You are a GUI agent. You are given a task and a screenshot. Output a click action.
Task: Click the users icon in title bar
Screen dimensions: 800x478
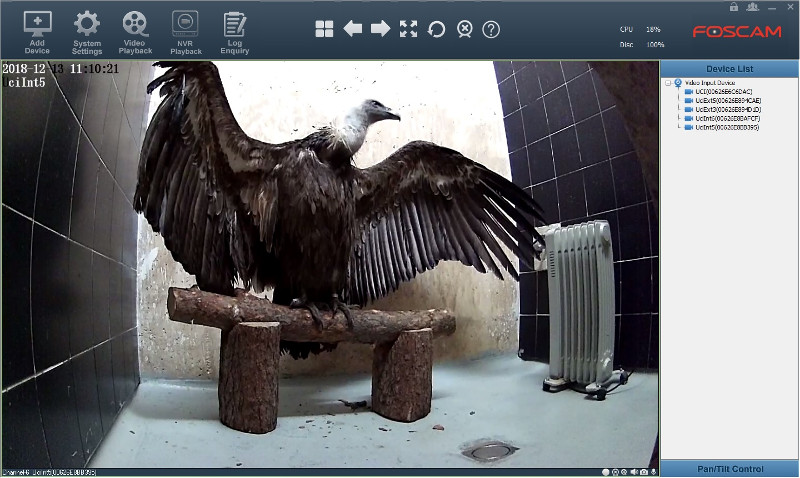(x=753, y=7)
